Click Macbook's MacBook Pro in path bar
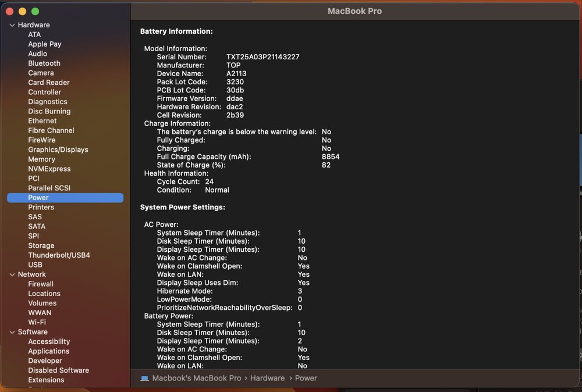The height and width of the screenshot is (392, 582). tap(196, 378)
